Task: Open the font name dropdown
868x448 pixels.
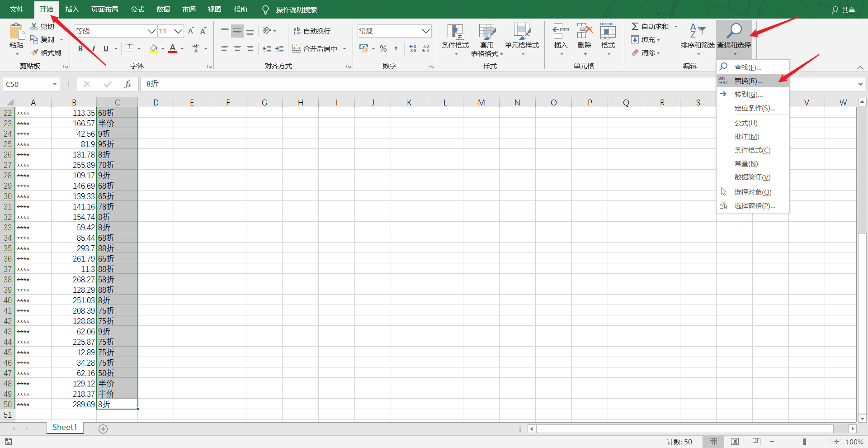Action: tap(151, 31)
